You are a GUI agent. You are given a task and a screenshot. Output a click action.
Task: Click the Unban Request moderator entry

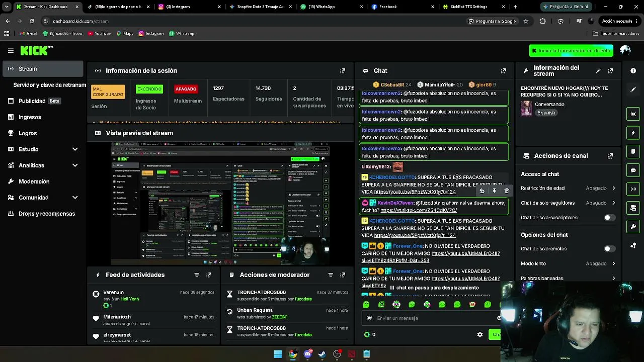288,313
